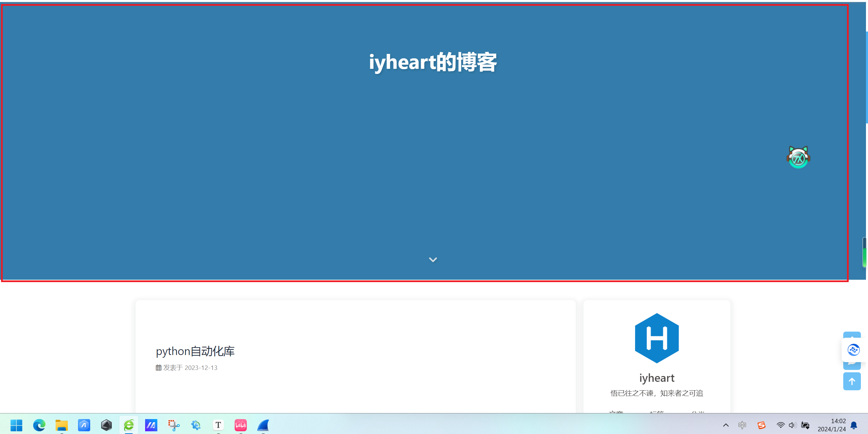Click the scroll-down chevron on the banner
The image size is (868, 434).
coord(433,260)
